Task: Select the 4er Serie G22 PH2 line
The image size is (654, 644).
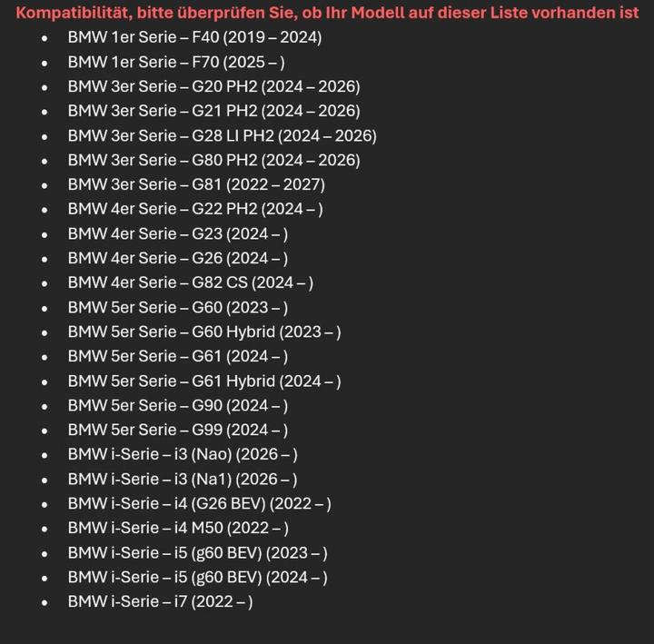Action: pyautogui.click(x=195, y=209)
